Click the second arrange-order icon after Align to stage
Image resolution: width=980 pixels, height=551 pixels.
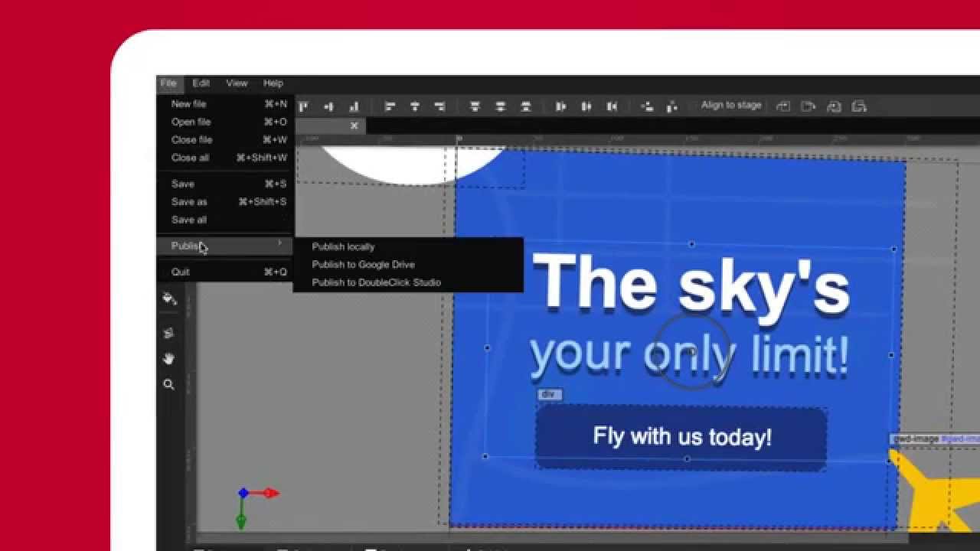[x=808, y=106]
